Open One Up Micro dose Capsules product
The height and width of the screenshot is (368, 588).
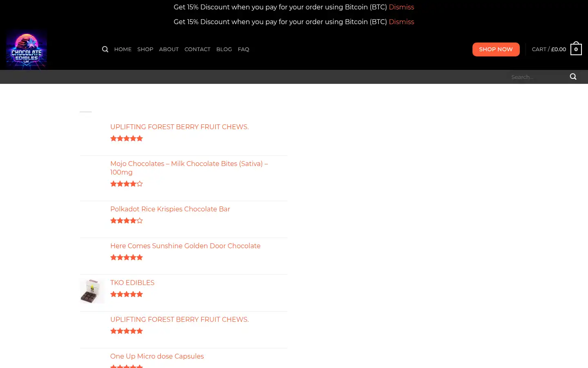(157, 356)
